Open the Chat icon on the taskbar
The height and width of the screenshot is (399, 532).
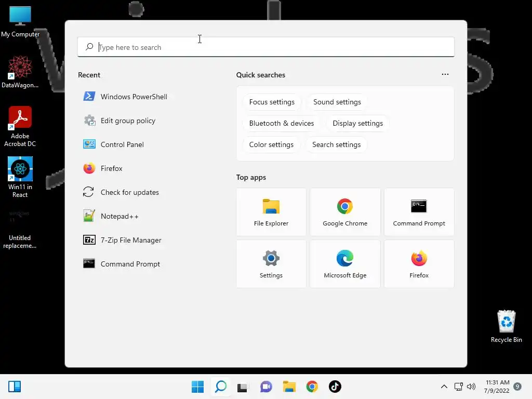coord(266,387)
